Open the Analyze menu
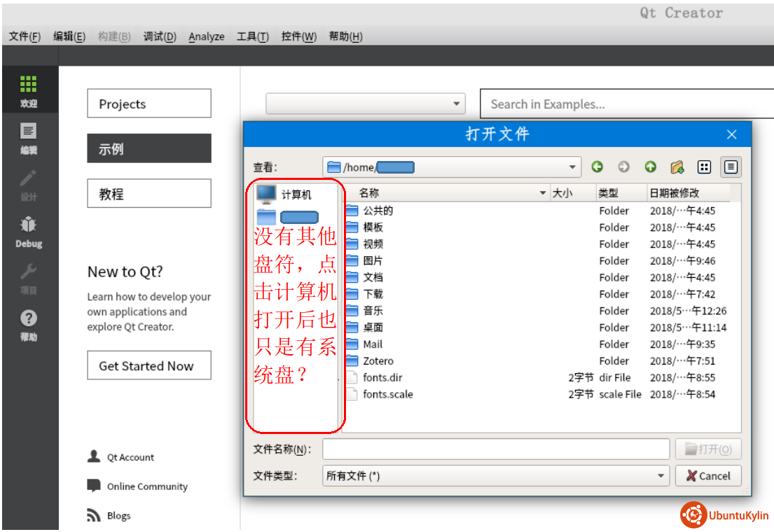This screenshot has height=532, width=774. [x=207, y=36]
